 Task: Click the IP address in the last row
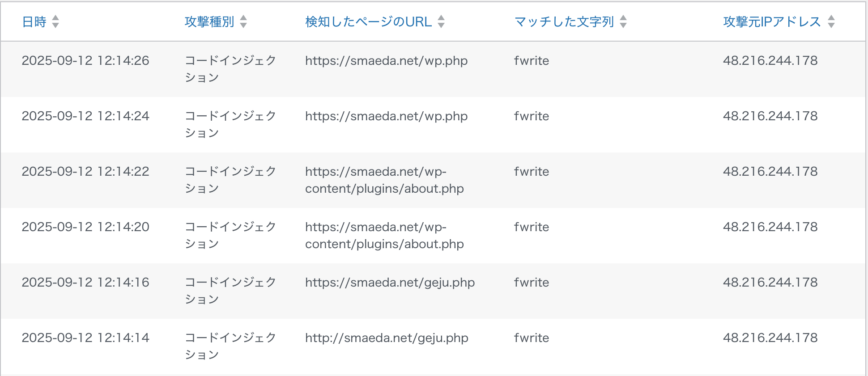click(x=770, y=338)
